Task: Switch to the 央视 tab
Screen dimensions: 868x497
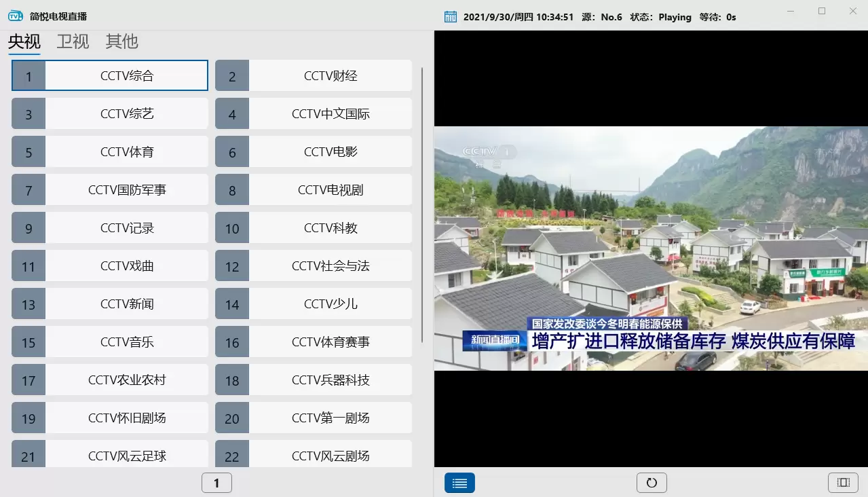Action: (x=24, y=41)
